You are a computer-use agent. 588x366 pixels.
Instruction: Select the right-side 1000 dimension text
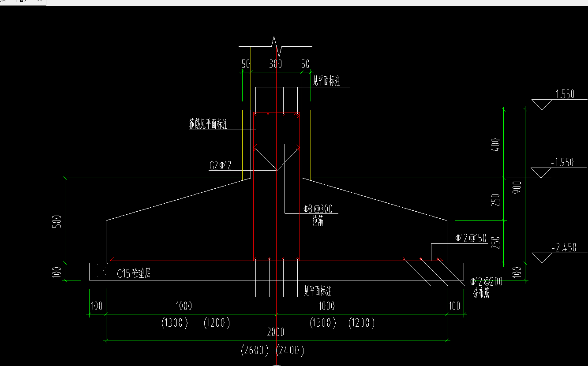pyautogui.click(x=326, y=306)
